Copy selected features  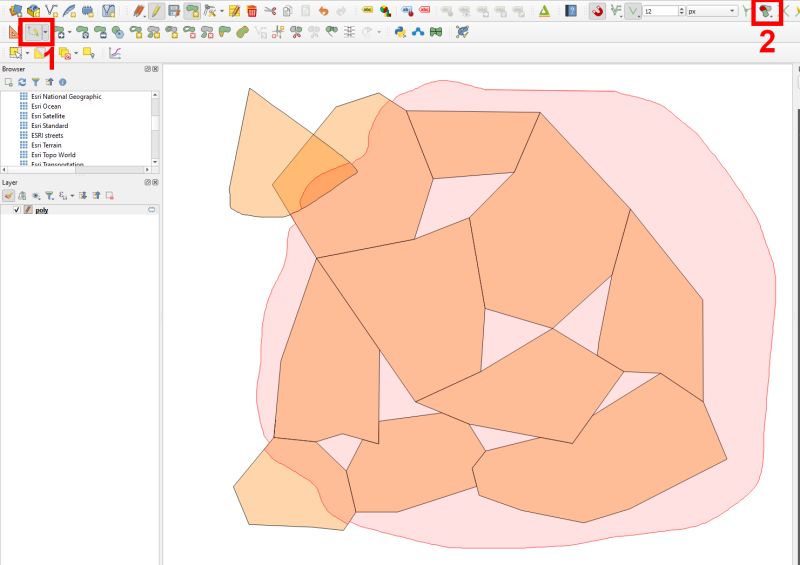[x=288, y=11]
